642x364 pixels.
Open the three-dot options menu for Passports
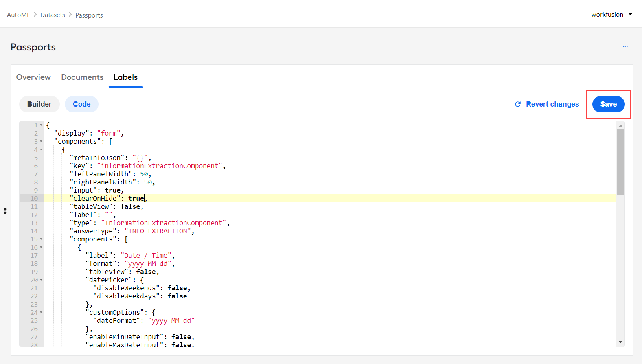pos(625,46)
